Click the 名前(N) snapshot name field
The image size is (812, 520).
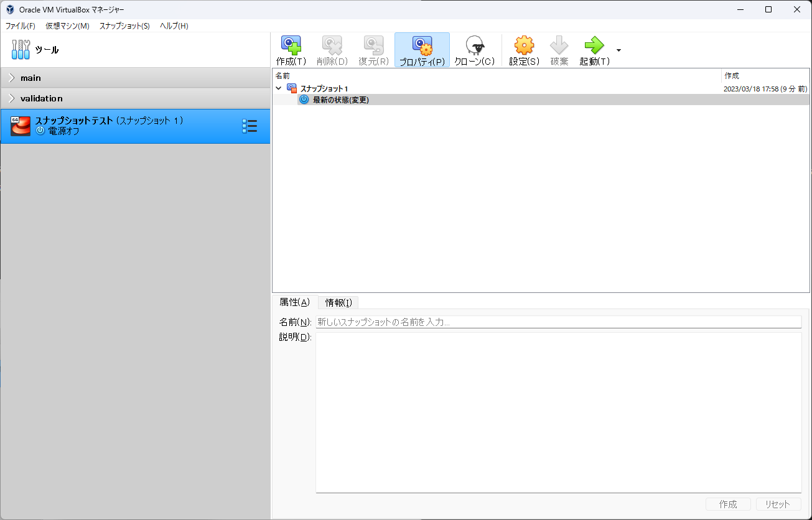pos(558,322)
